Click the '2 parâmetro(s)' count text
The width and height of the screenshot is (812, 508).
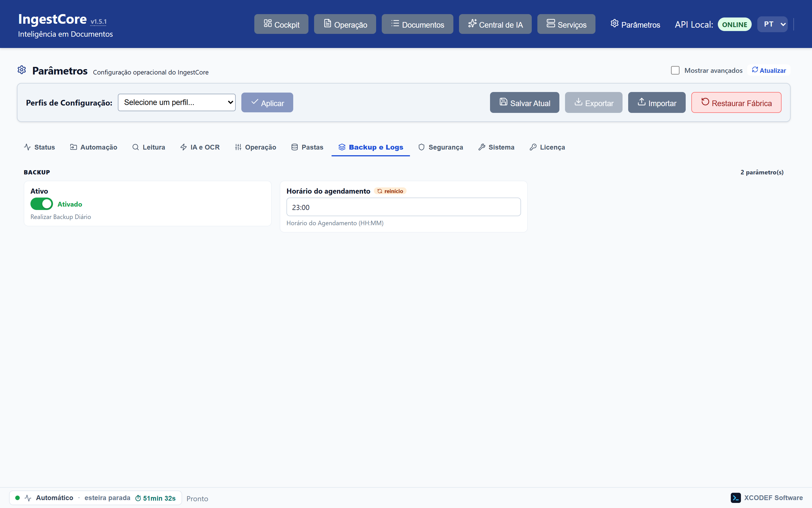762,172
